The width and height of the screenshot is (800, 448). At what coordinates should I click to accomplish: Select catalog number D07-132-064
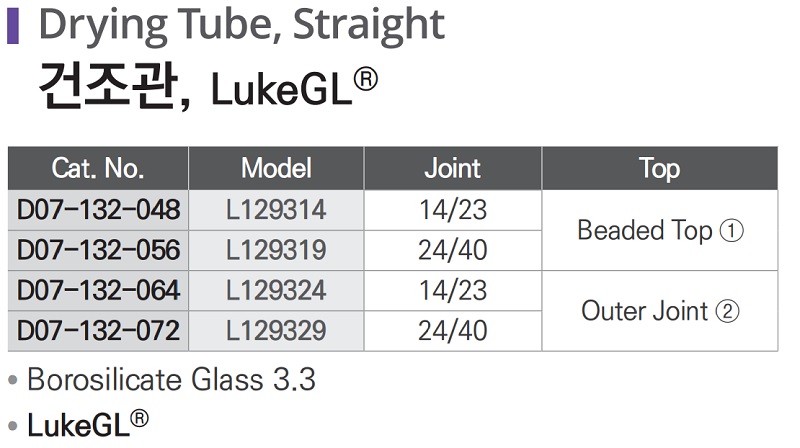tap(99, 290)
